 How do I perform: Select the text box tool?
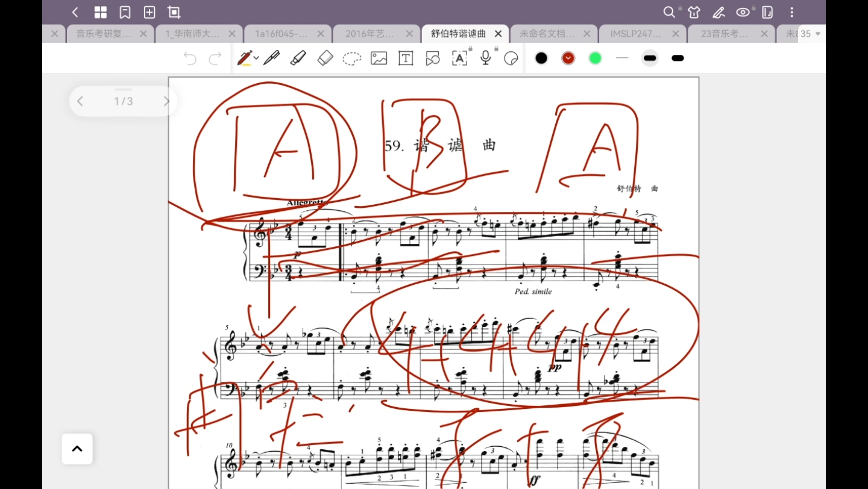point(406,58)
